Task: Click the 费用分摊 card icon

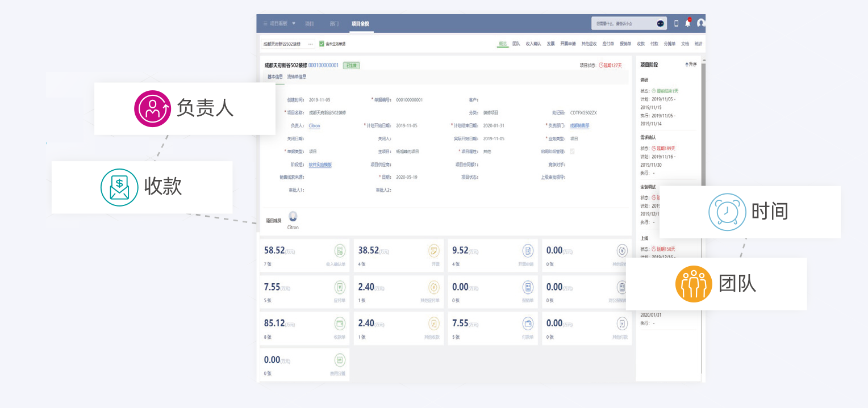Action: point(340,360)
